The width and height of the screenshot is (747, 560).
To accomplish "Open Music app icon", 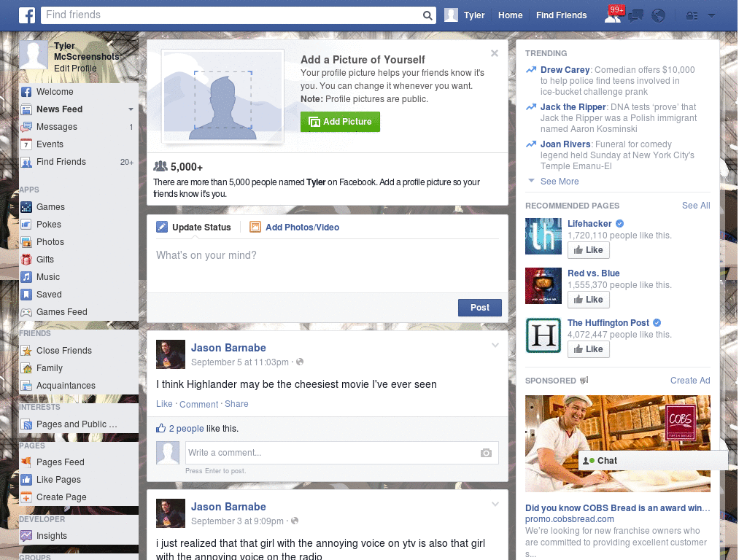I will click(x=26, y=277).
